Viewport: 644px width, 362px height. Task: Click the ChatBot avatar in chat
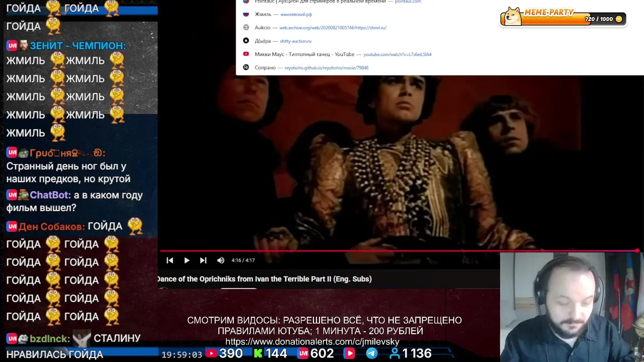tap(24, 195)
